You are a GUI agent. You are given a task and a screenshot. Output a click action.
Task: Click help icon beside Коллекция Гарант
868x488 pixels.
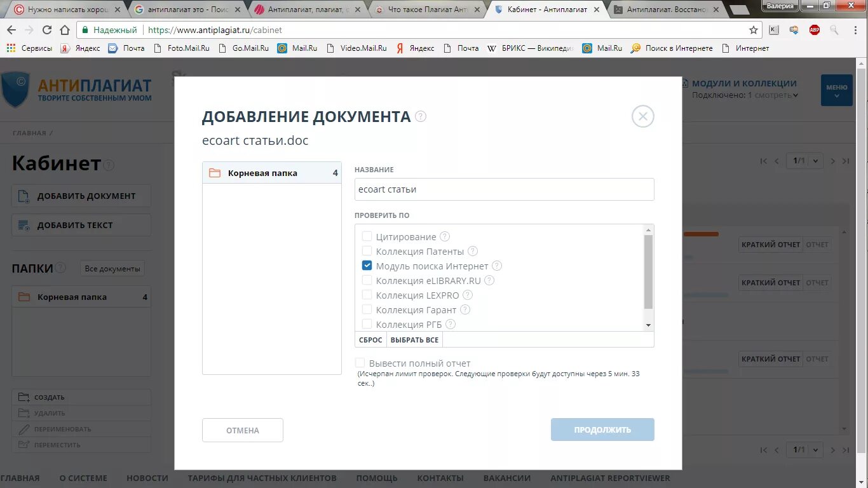point(465,309)
